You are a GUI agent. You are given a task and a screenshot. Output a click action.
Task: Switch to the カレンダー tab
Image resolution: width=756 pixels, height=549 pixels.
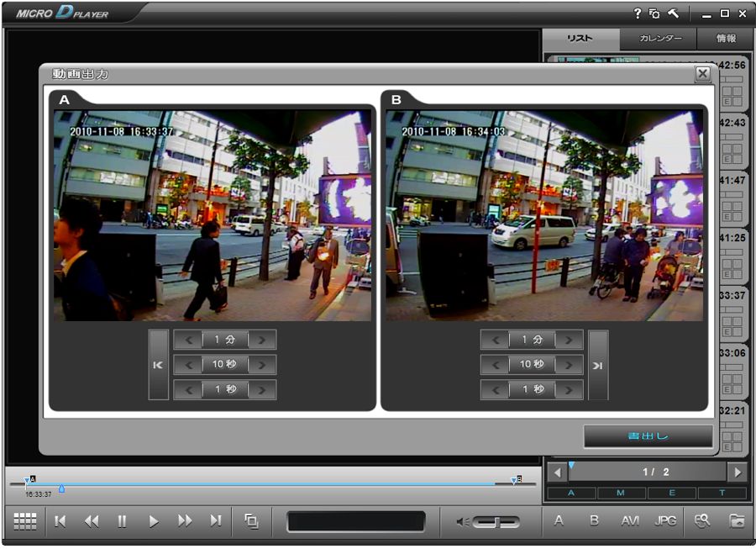point(658,39)
